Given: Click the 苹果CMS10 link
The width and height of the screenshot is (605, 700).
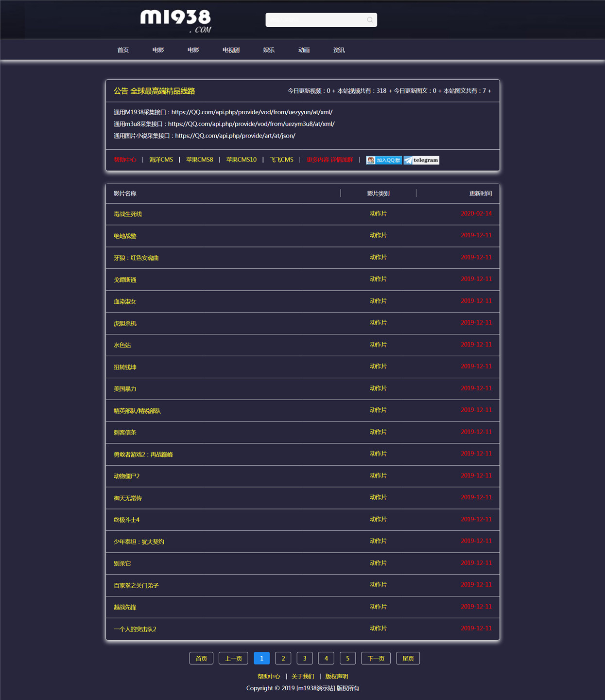Looking at the screenshot, I should 241,160.
